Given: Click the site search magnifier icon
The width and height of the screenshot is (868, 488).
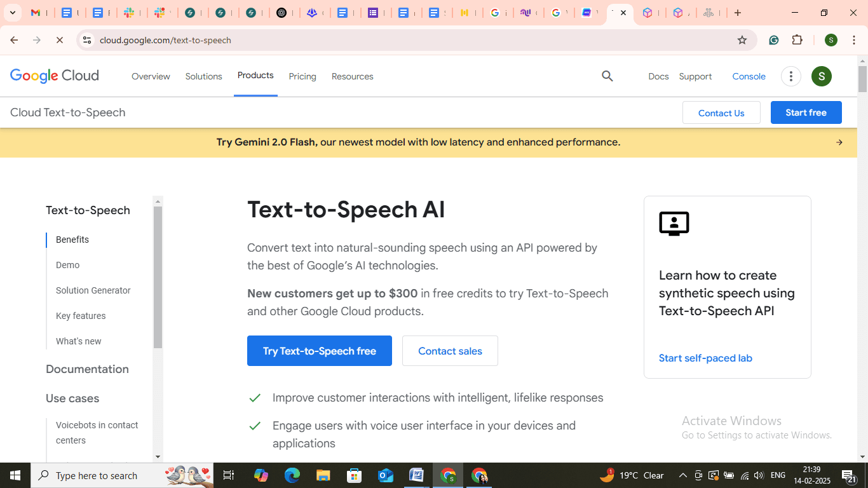Looking at the screenshot, I should point(607,76).
